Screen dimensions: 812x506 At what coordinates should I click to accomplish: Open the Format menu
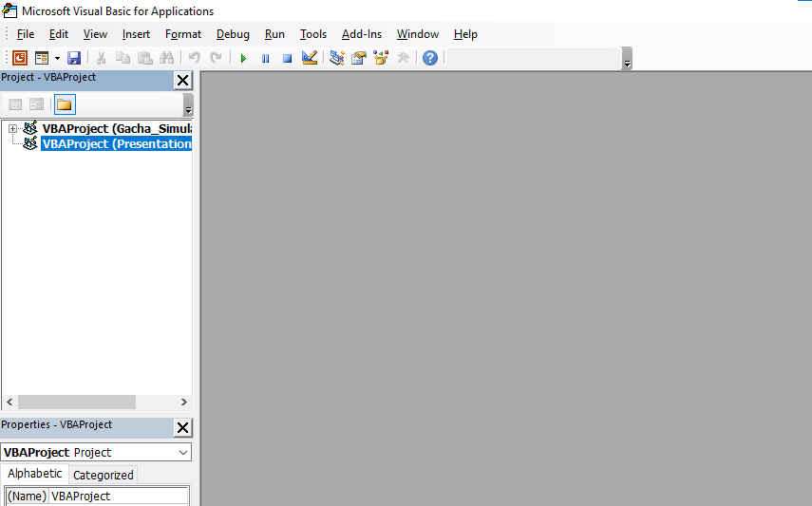click(183, 34)
